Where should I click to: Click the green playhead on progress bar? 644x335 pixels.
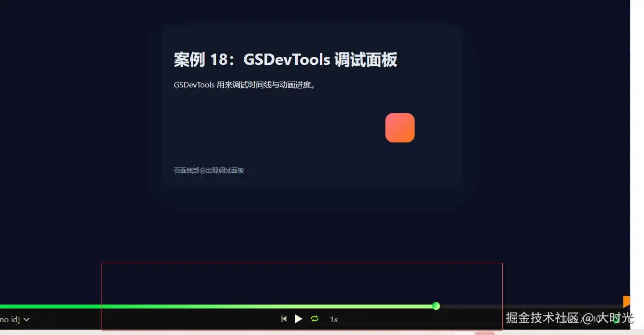(436, 307)
